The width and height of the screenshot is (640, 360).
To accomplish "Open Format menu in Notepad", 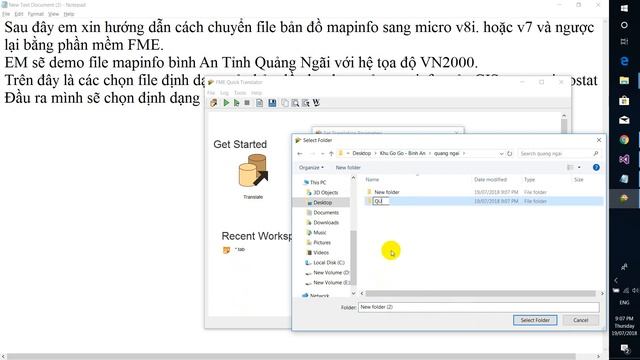I will [36, 14].
